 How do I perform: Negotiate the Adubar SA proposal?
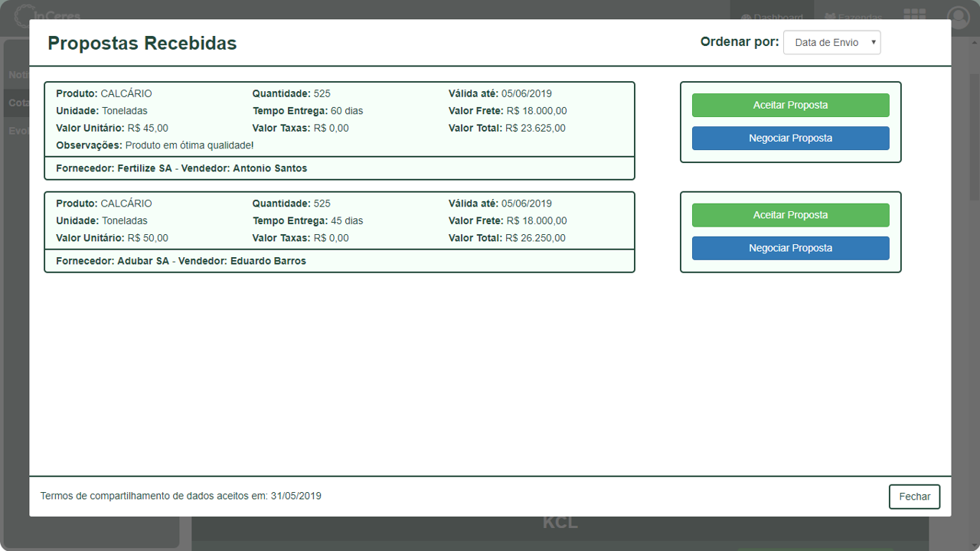click(790, 248)
